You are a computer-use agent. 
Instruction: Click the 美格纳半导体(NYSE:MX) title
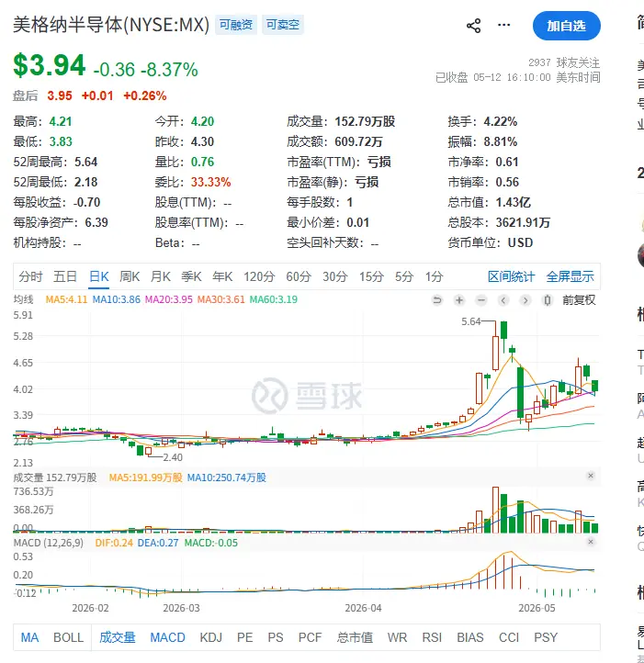pos(111,25)
